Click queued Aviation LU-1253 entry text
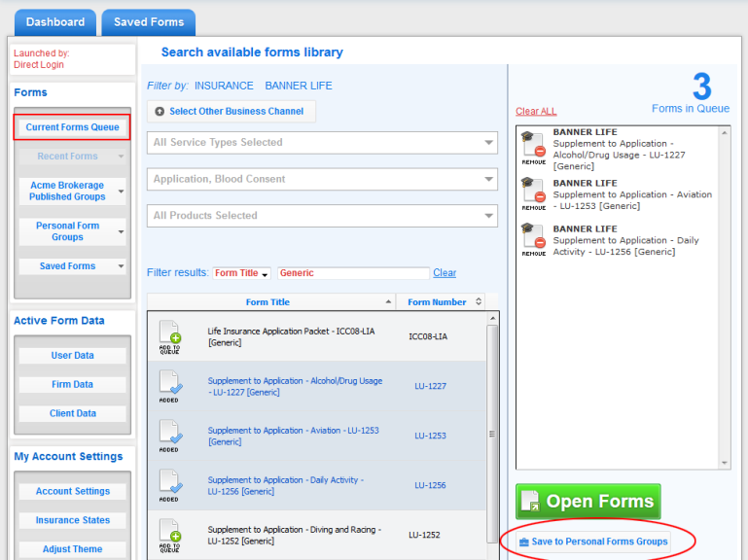The width and height of the screenshot is (748, 560). [632, 194]
